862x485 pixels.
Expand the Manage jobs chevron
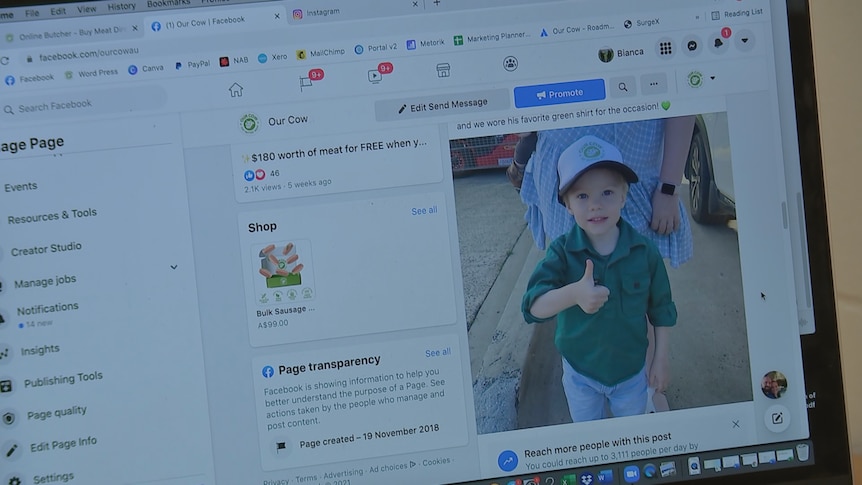point(174,267)
